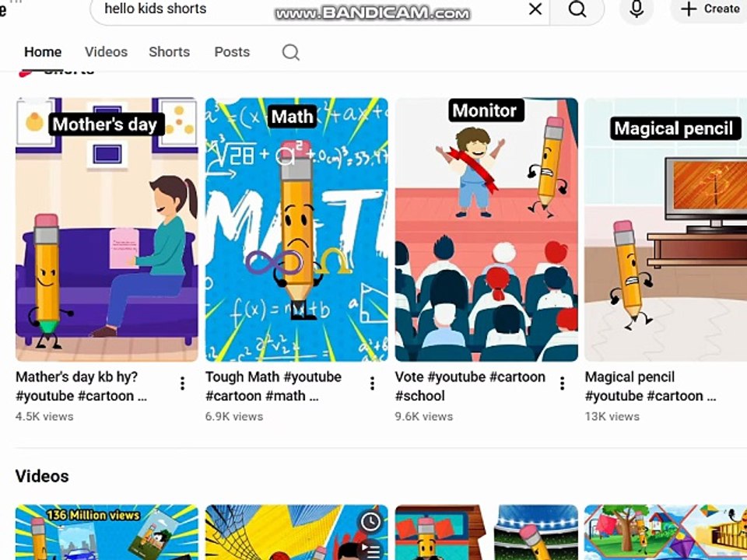Screen dimensions: 747x560
Task: Open options menu for Tough Math short
Action: point(373,383)
